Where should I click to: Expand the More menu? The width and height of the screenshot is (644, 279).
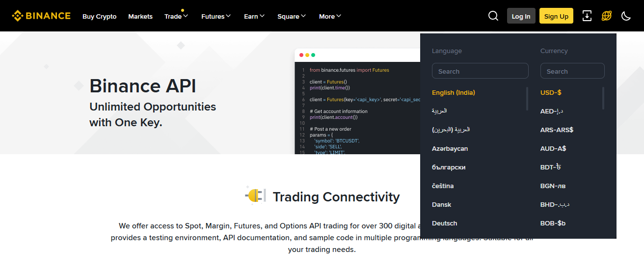pyautogui.click(x=330, y=16)
